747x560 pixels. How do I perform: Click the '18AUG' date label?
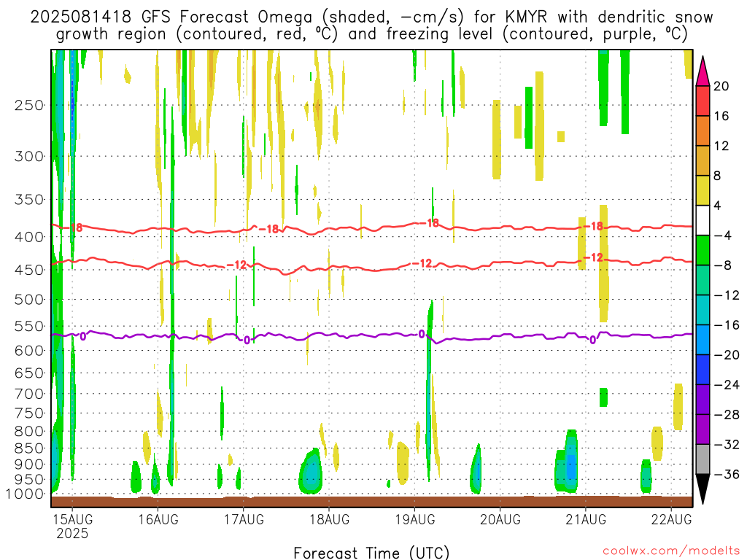(329, 519)
